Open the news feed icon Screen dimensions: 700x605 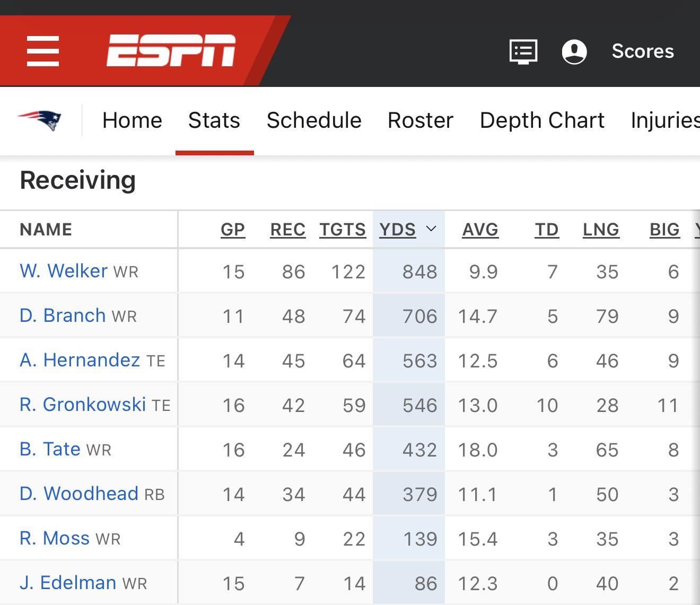coord(523,51)
